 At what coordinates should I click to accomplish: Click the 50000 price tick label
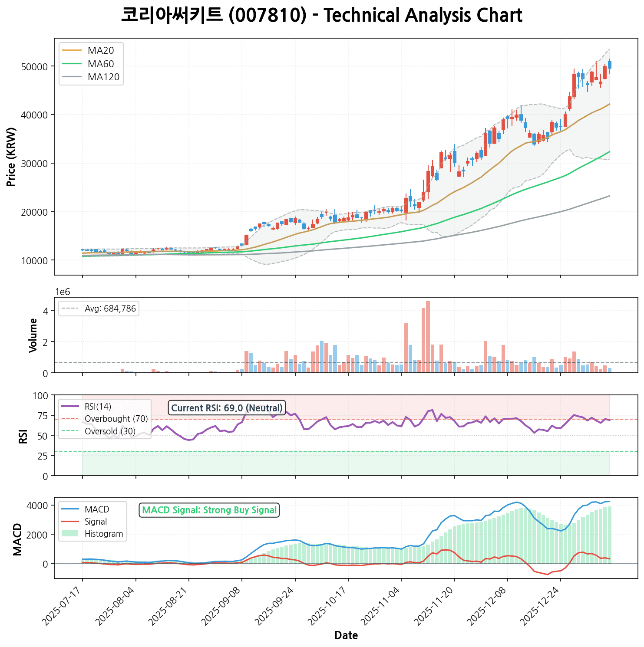[33, 67]
